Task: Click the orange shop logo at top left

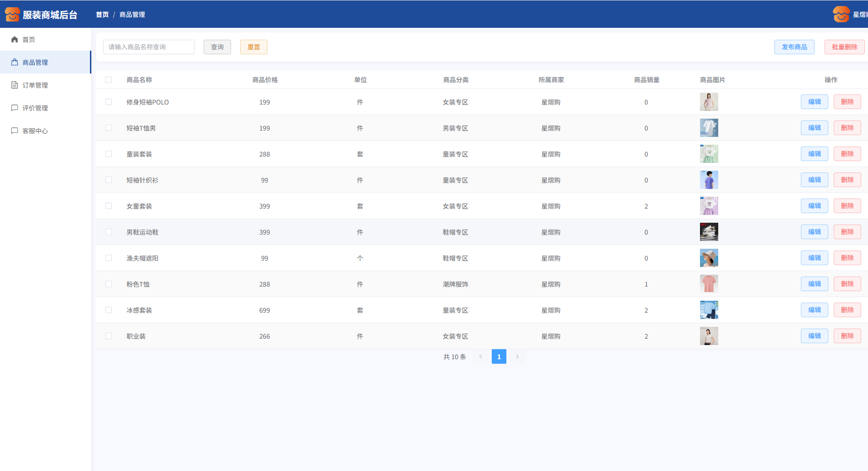Action: tap(12, 15)
